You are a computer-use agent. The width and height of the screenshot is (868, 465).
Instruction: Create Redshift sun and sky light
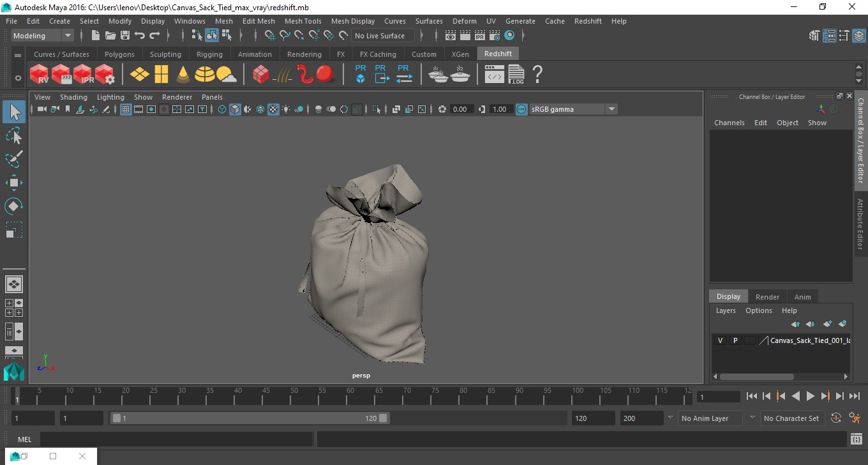tap(227, 75)
